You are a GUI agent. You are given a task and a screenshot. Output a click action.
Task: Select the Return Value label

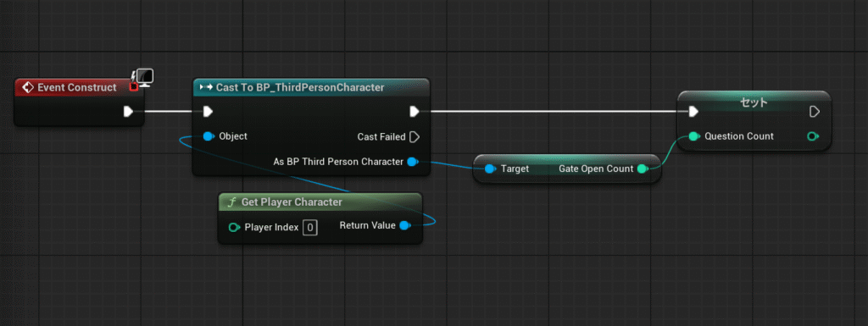(x=368, y=225)
